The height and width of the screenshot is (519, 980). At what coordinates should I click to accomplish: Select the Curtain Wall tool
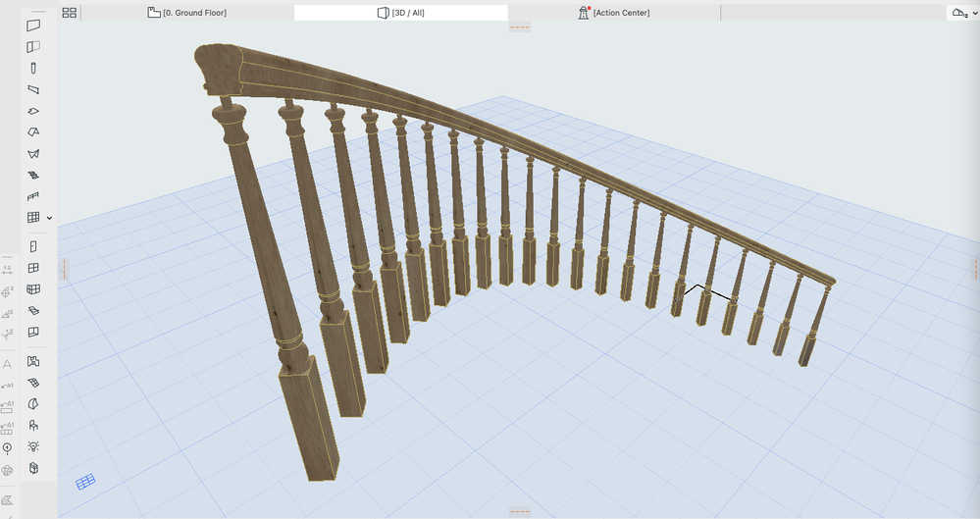(x=33, y=288)
